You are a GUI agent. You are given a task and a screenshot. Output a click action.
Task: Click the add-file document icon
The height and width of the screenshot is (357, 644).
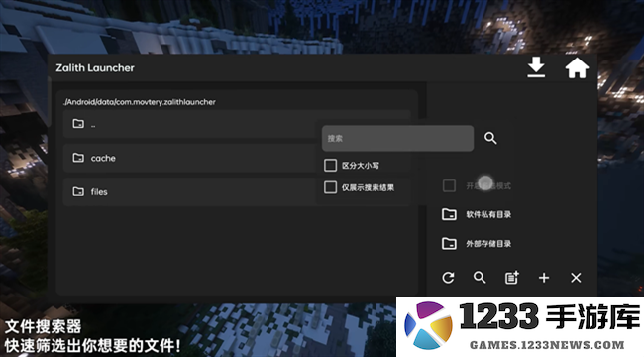(x=512, y=278)
